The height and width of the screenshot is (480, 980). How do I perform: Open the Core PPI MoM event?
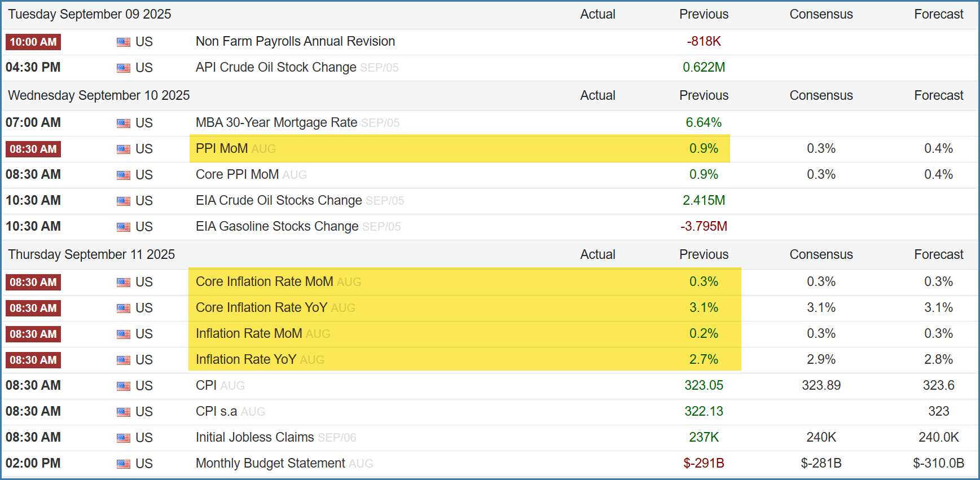(237, 174)
